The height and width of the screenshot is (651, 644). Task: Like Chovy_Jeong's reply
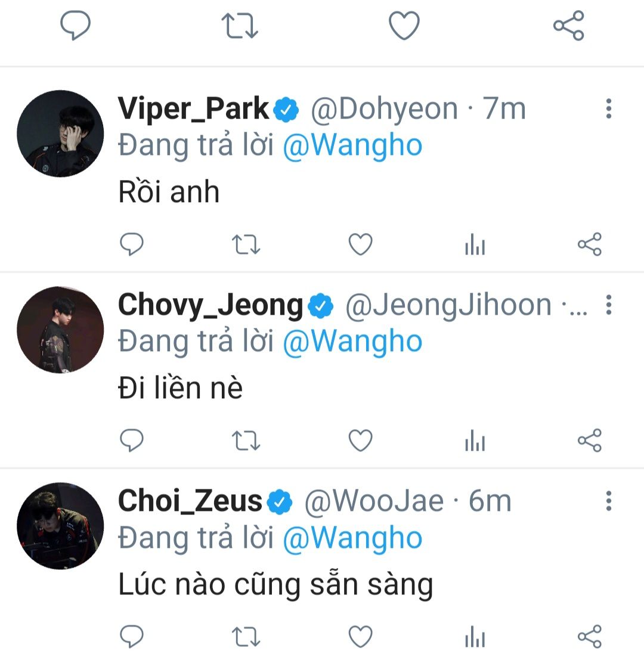pos(360,441)
